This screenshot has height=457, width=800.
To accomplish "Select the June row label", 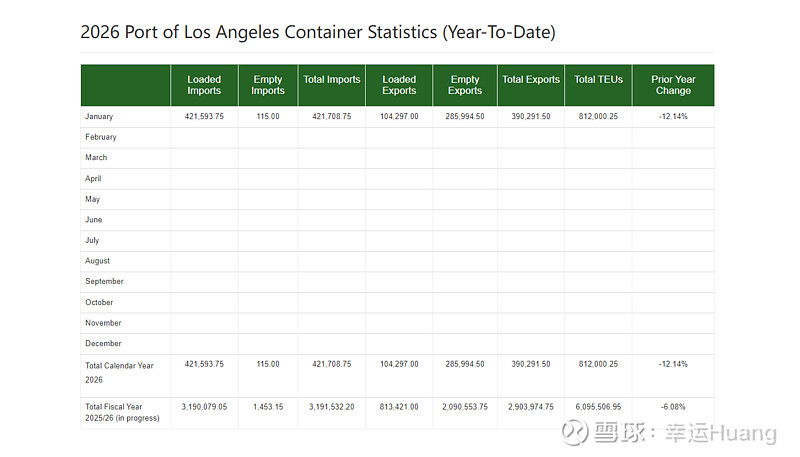I will tap(94, 220).
